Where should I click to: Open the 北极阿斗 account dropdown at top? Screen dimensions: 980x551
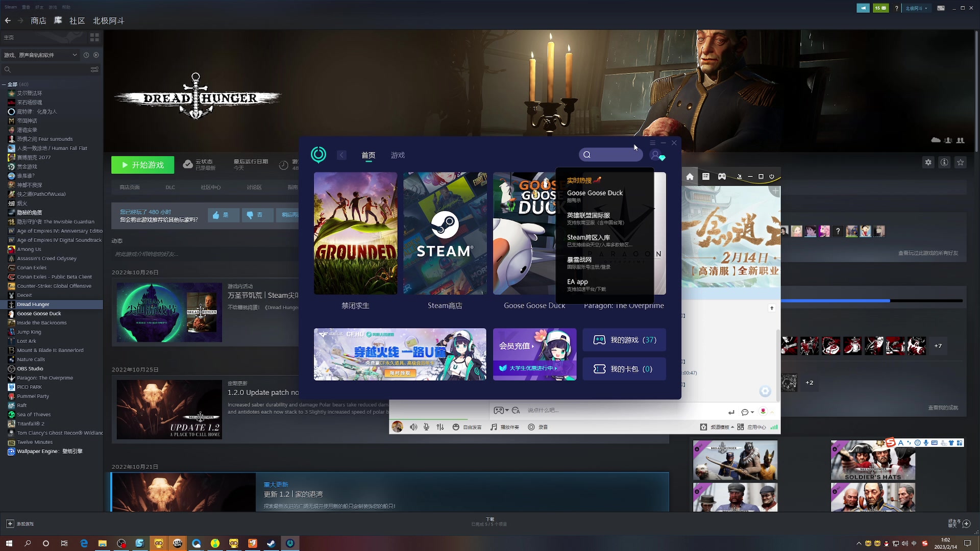[917, 8]
